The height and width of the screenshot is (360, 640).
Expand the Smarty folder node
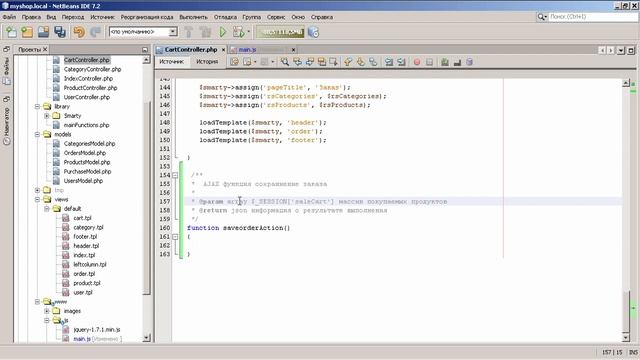click(47, 116)
